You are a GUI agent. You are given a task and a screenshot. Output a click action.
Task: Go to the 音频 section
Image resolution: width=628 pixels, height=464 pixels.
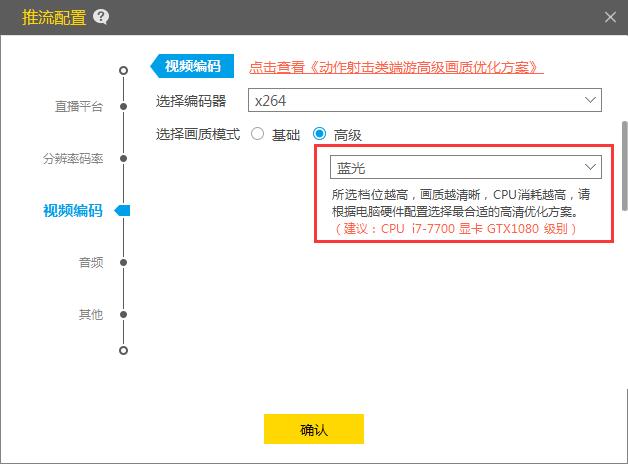91,263
